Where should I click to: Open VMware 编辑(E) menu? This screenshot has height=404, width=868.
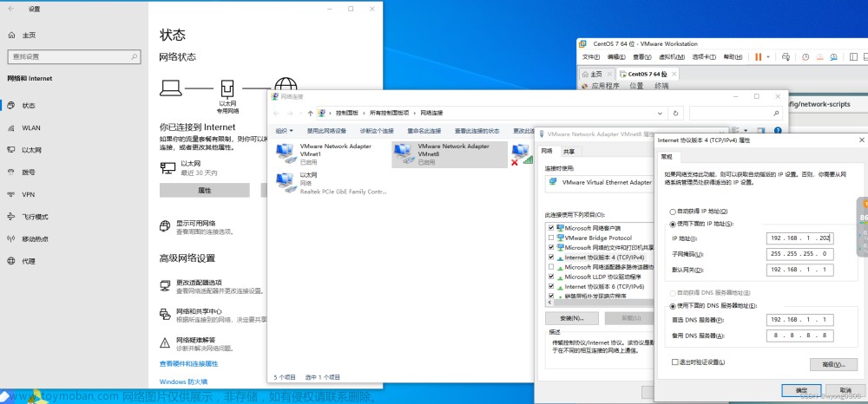(x=616, y=57)
